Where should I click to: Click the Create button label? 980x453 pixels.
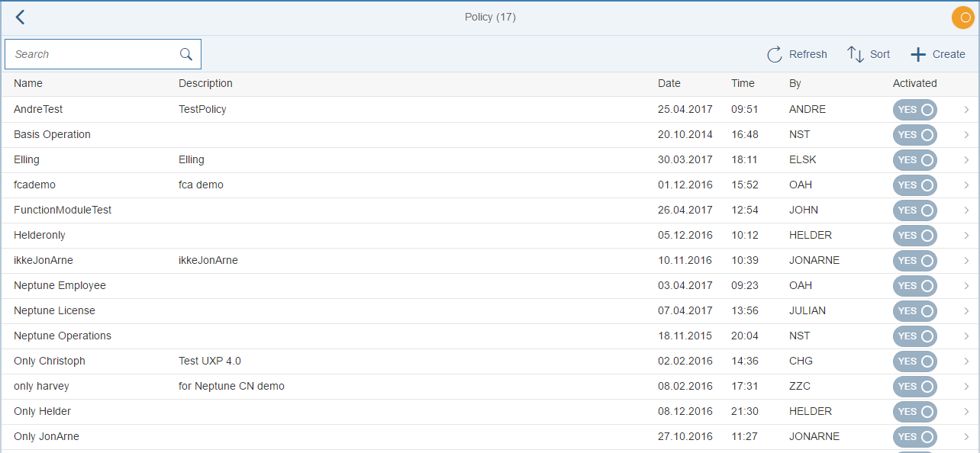pyautogui.click(x=949, y=54)
